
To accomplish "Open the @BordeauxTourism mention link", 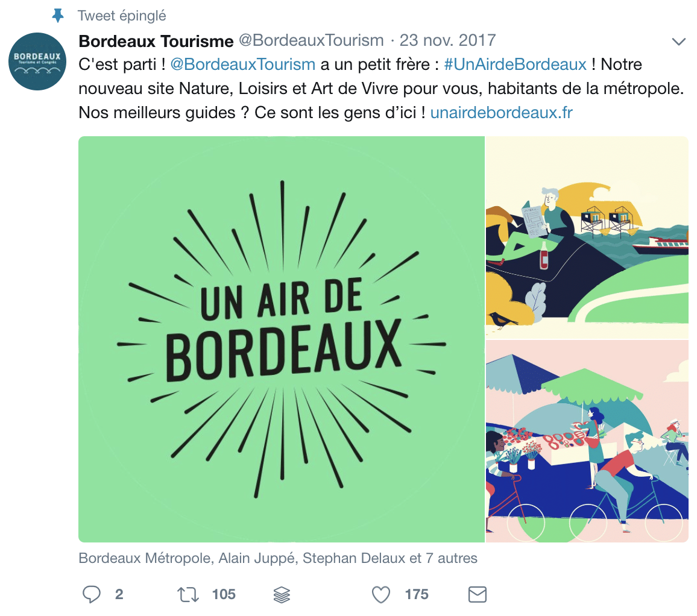I will (x=243, y=64).
